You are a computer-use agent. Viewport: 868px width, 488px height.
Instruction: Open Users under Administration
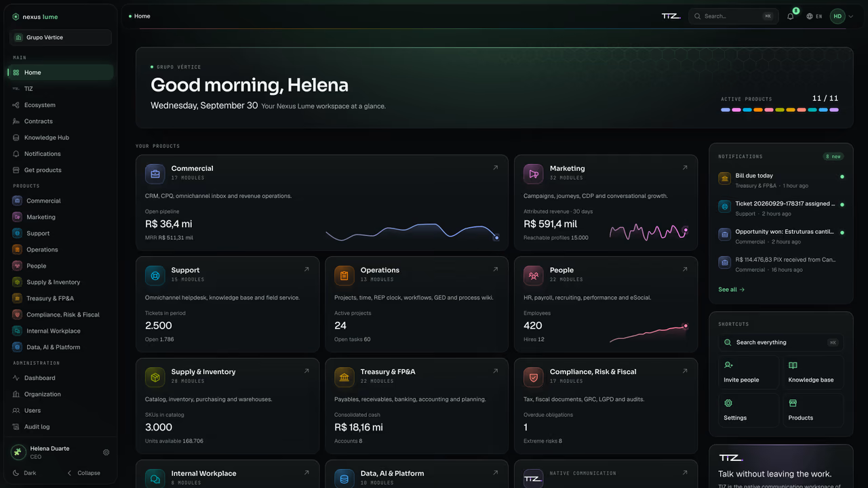[60, 411]
